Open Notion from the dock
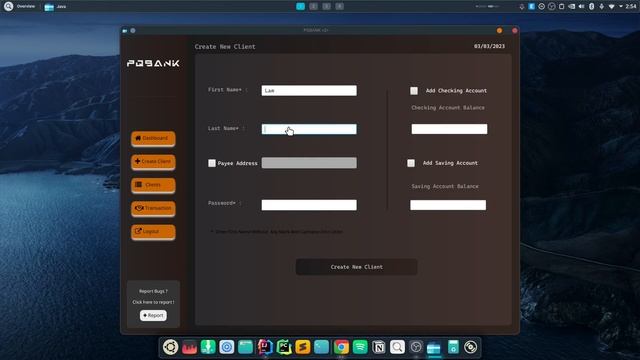 click(x=379, y=347)
